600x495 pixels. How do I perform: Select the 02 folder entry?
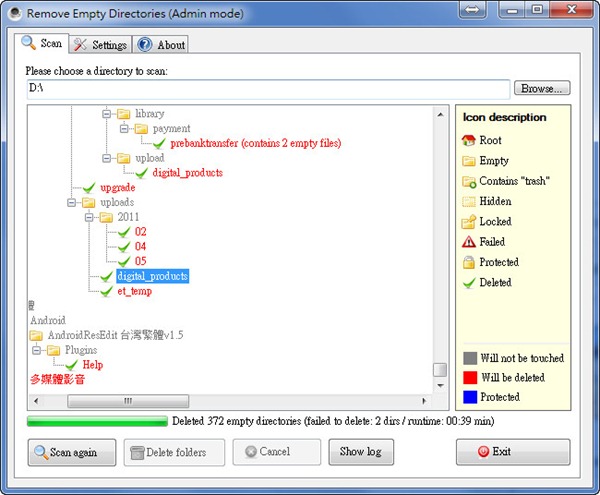click(140, 232)
